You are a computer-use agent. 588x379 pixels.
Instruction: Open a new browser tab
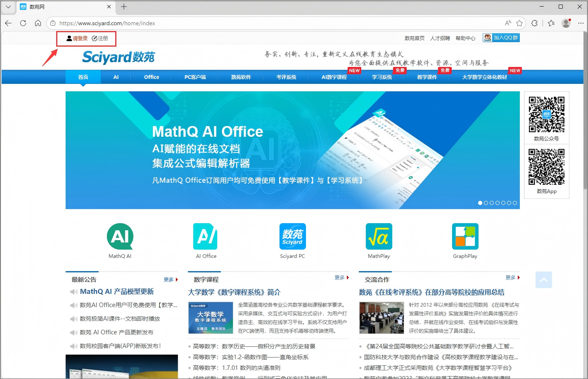(124, 7)
